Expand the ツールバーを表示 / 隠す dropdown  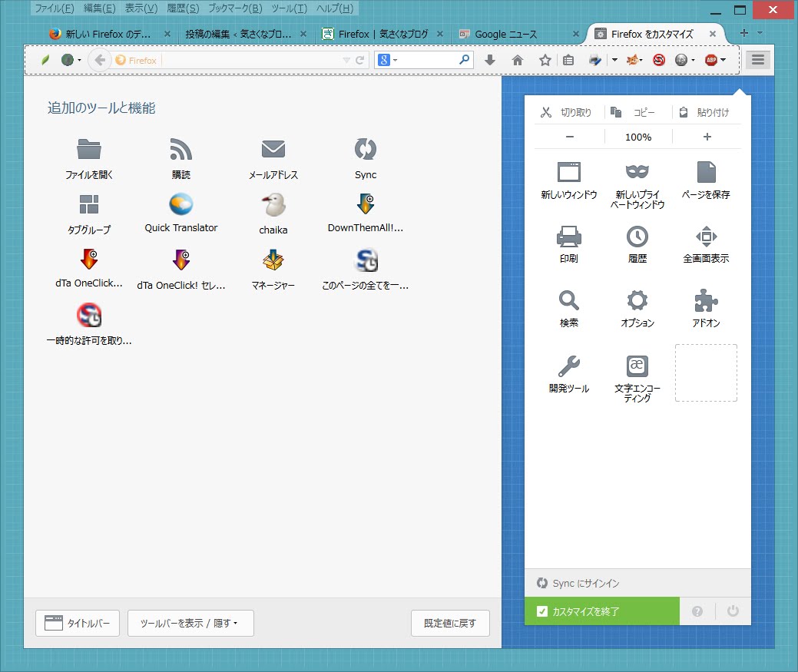point(190,623)
